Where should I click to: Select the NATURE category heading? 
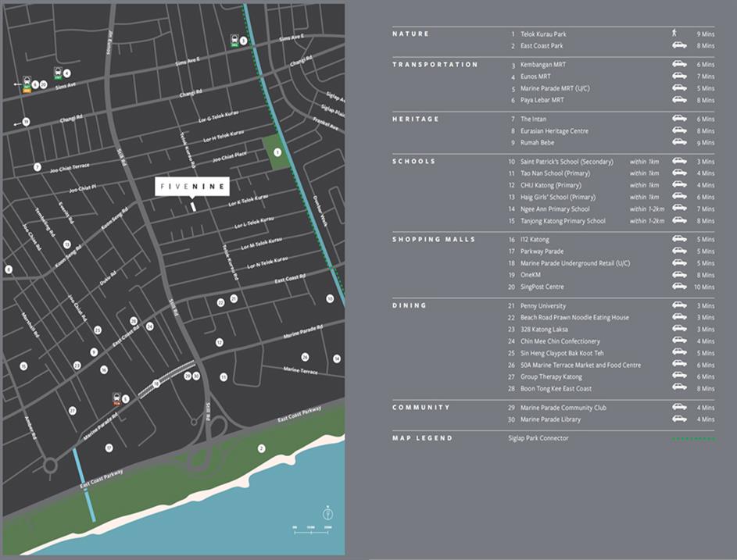(410, 34)
